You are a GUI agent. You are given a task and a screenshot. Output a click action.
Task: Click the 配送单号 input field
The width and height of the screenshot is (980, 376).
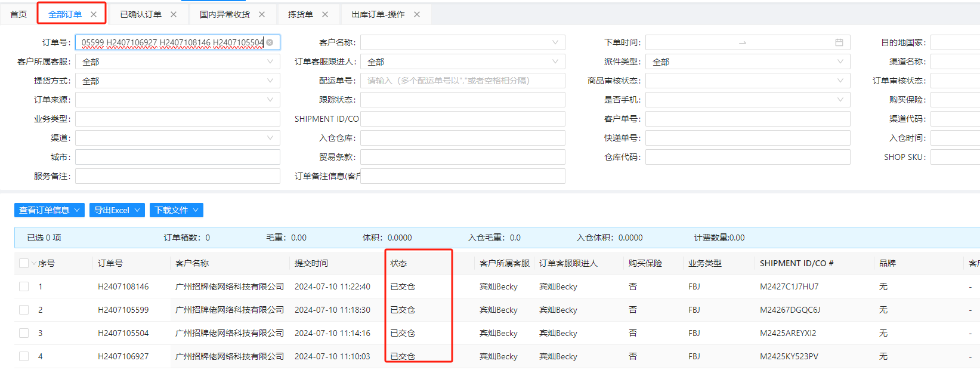point(462,81)
